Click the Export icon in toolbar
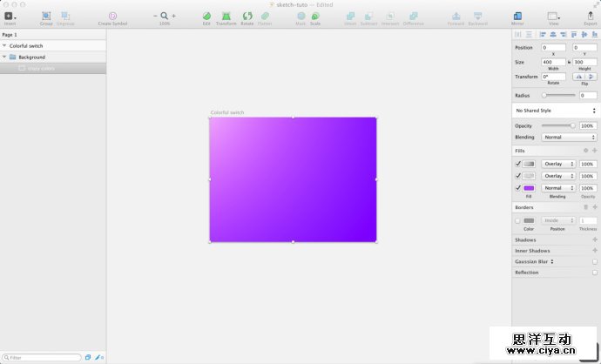Screen dimensions: 601x364 [x=590, y=17]
